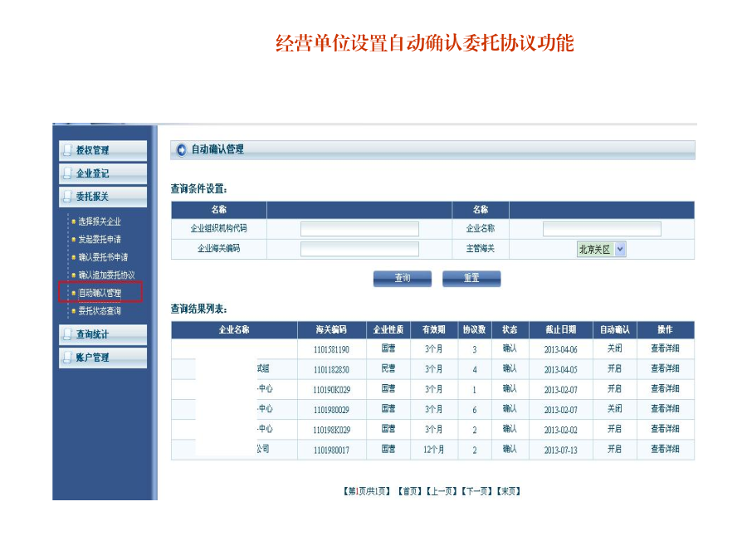Go to 下一页 in the pagination
The width and height of the screenshot is (747, 560).
(477, 491)
